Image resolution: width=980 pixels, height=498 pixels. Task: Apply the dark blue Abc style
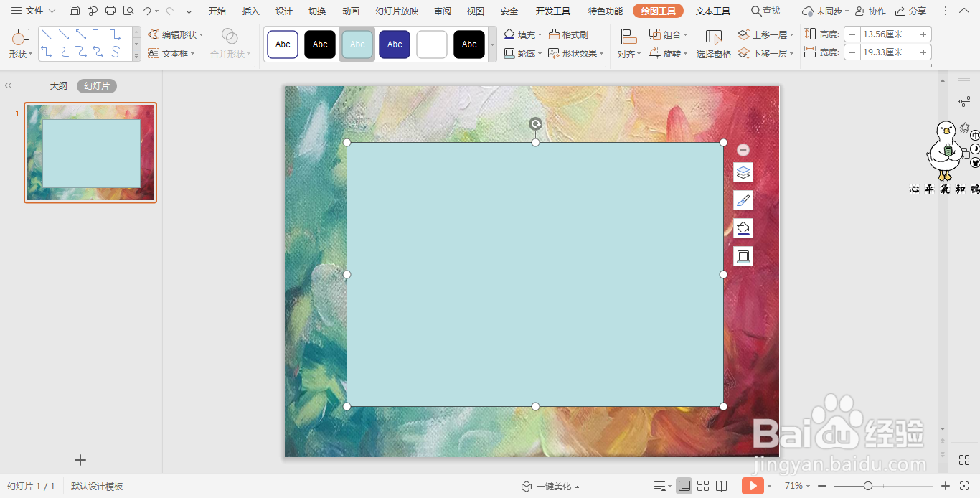[x=395, y=44]
